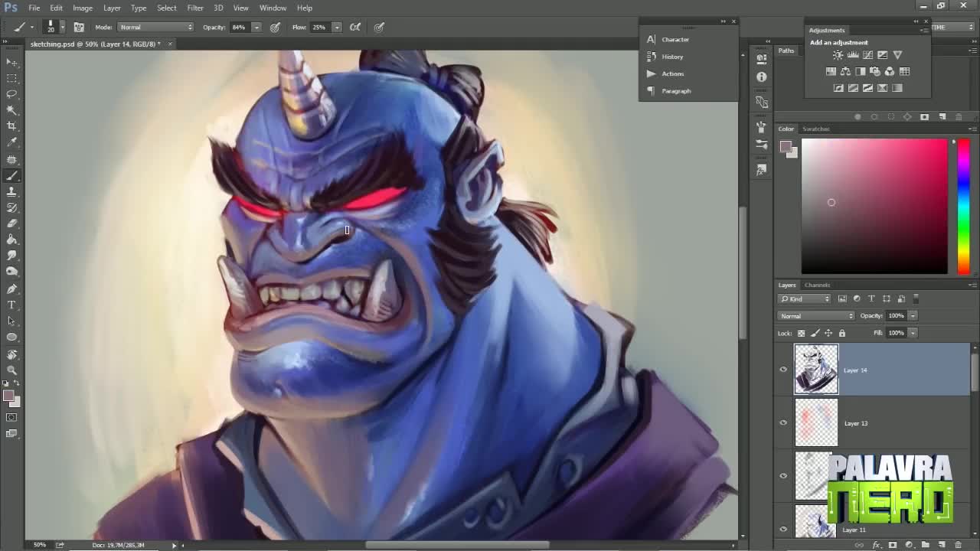
Task: Select the Pen tool
Action: tap(11, 289)
